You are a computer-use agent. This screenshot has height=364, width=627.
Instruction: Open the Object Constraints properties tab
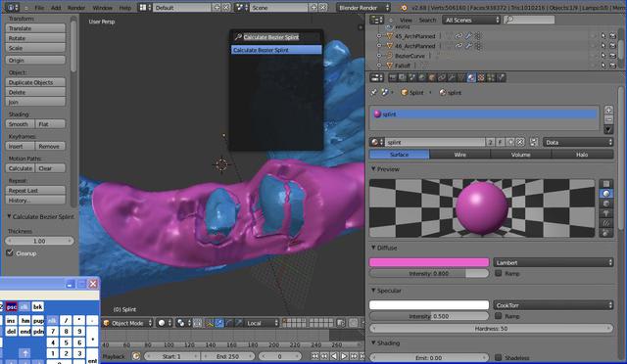pos(442,77)
